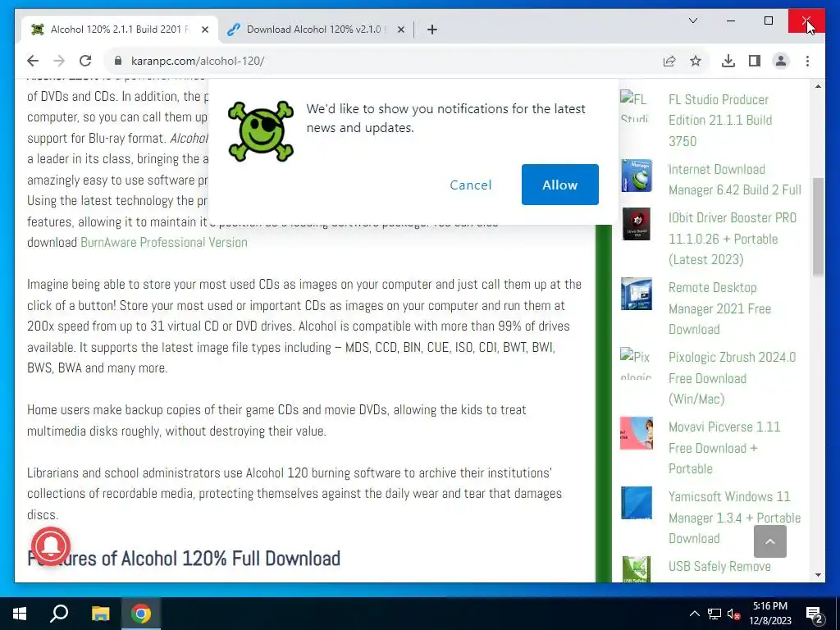This screenshot has height=630, width=840.
Task: Click Remote Desktop Manager thumbnail
Action: point(636,294)
